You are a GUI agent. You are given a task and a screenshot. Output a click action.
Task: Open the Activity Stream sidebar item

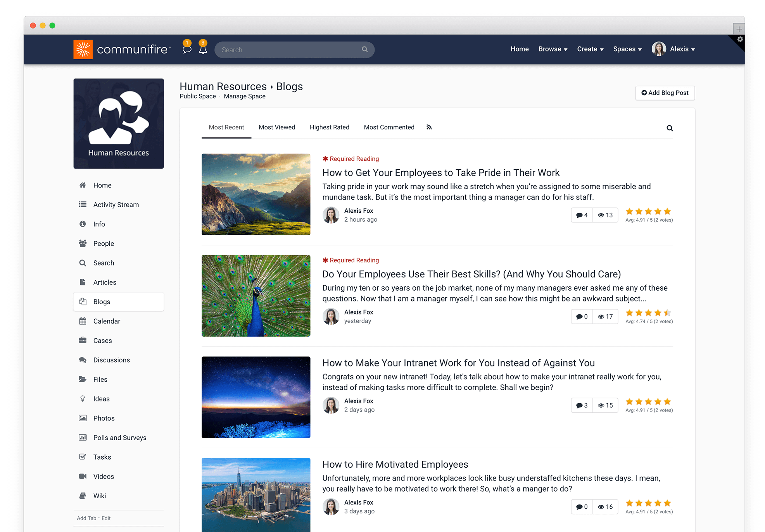coord(116,205)
